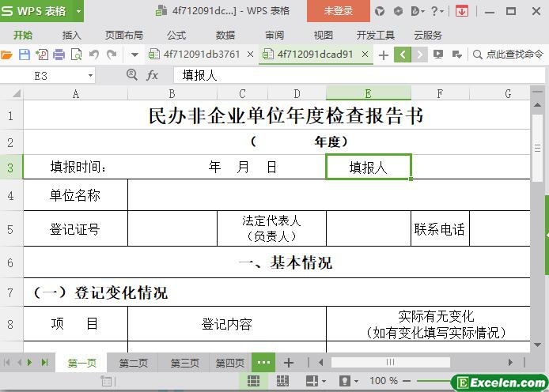
Task: Add a new sheet with plus icon
Action: tap(289, 363)
